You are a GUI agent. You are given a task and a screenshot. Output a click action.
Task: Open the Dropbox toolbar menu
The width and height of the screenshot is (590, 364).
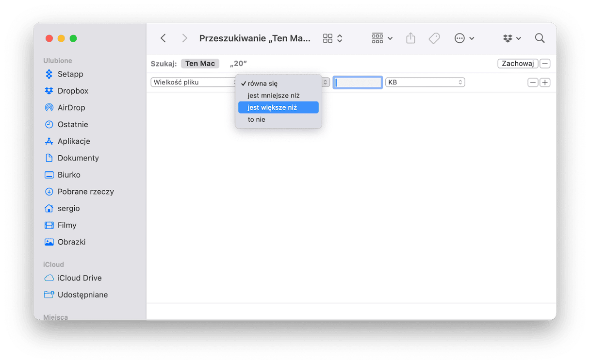point(512,38)
